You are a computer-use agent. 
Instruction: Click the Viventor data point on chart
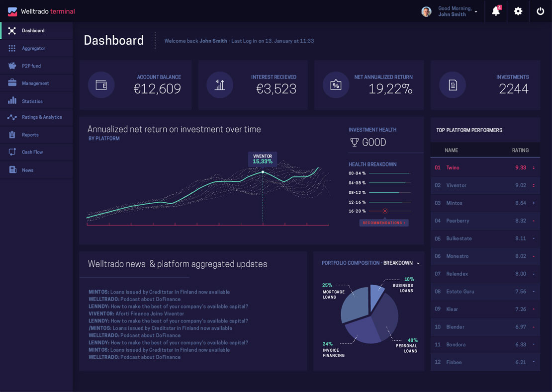point(263,172)
